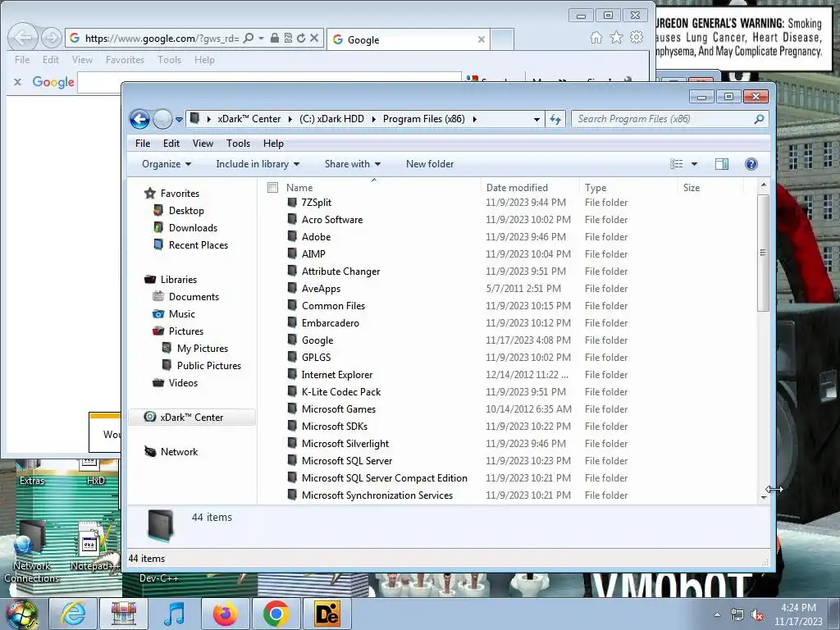Image resolution: width=840 pixels, height=630 pixels.
Task: Select Microsoft SQL Server Compact Edition folder
Action: [384, 478]
